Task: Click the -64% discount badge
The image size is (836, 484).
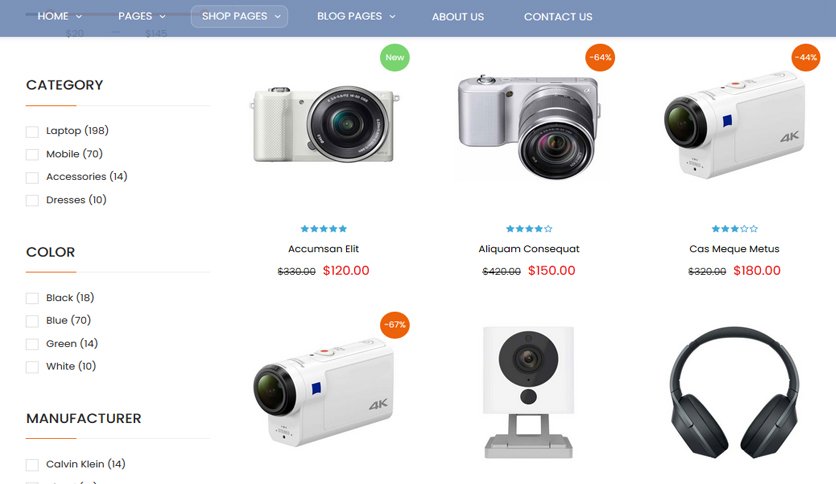Action: coord(600,58)
